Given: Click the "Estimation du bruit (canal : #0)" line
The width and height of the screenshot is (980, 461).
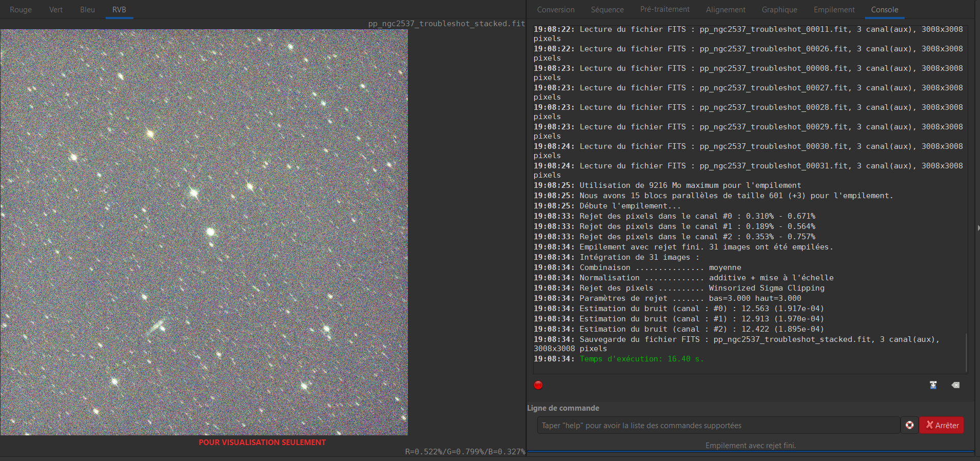Looking at the screenshot, I should point(679,309).
